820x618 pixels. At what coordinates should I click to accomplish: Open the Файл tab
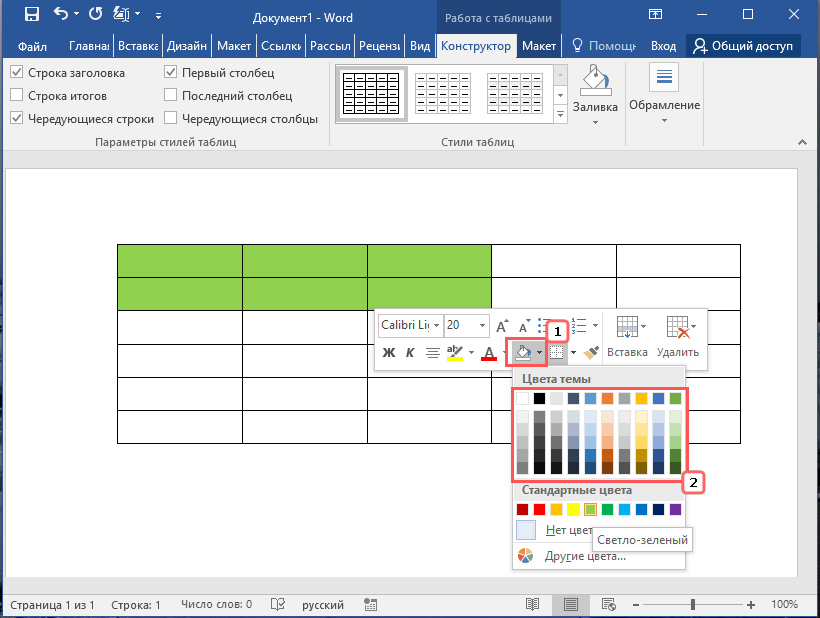coord(32,46)
